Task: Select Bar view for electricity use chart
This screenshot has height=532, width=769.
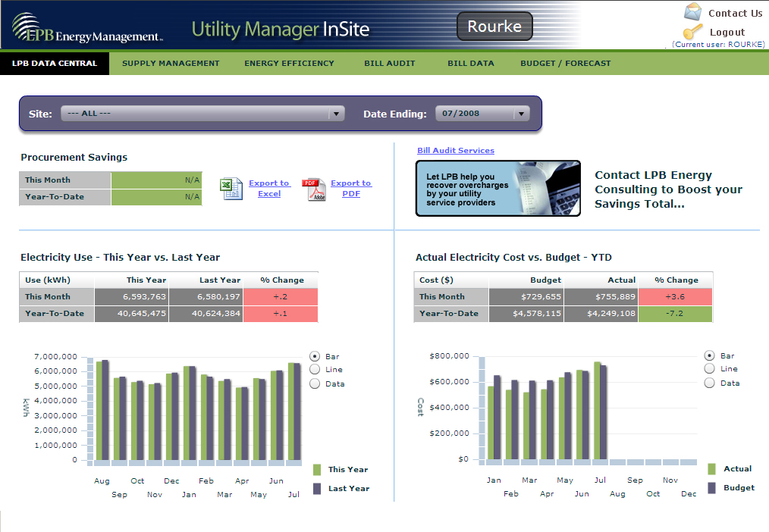Action: point(315,356)
